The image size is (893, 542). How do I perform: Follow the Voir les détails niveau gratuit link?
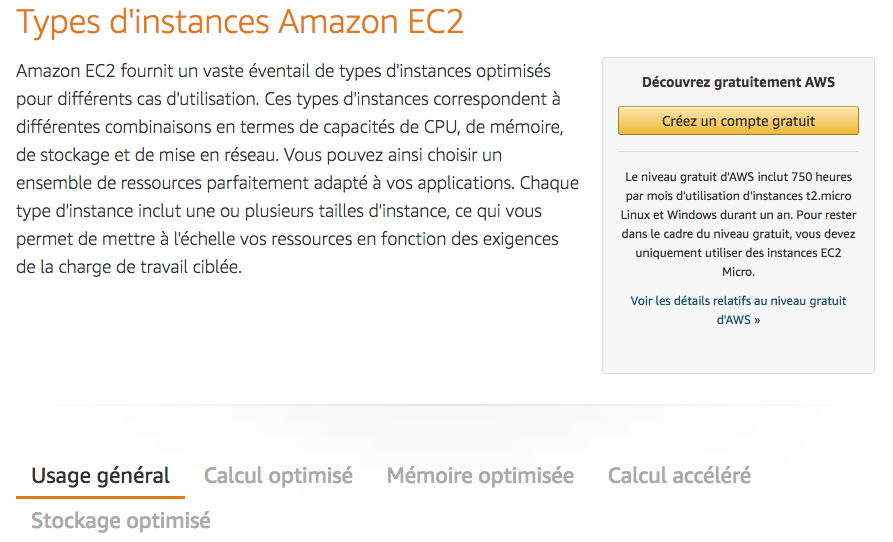(x=738, y=310)
